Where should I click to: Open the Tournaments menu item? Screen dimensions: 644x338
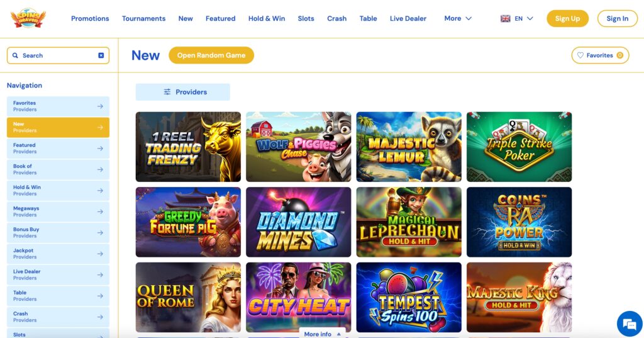[x=144, y=18]
